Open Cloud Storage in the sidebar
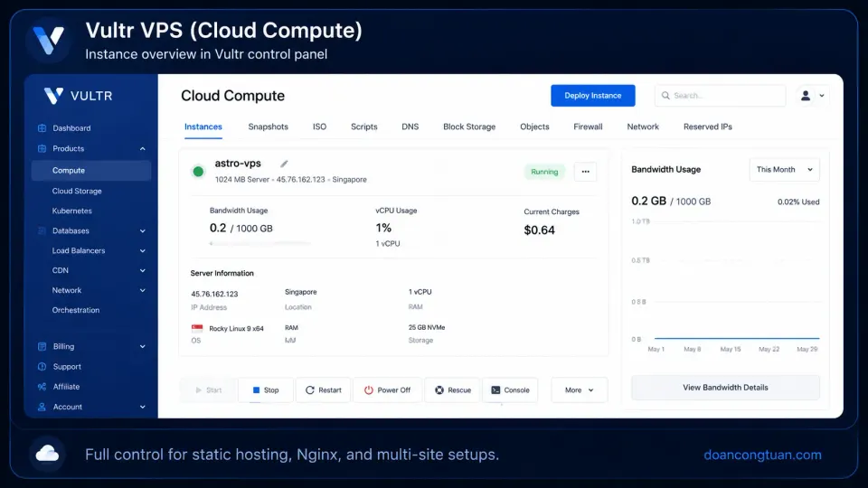868x488 pixels. coord(77,191)
